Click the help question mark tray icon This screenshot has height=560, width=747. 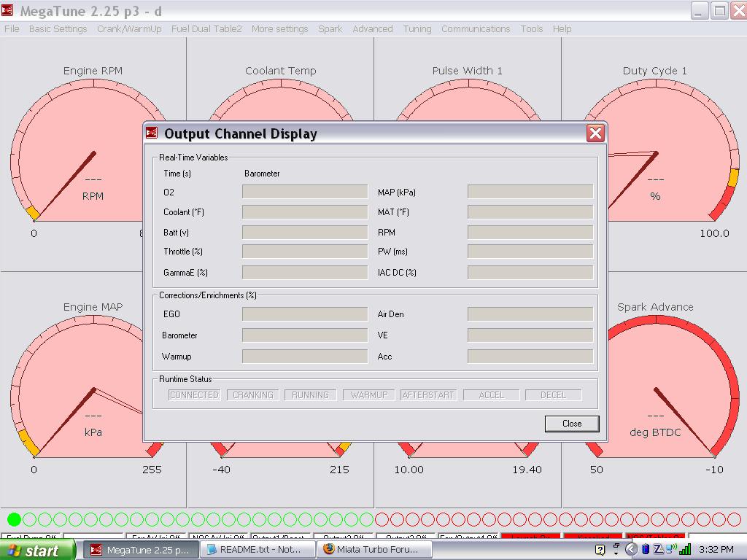[x=600, y=550]
